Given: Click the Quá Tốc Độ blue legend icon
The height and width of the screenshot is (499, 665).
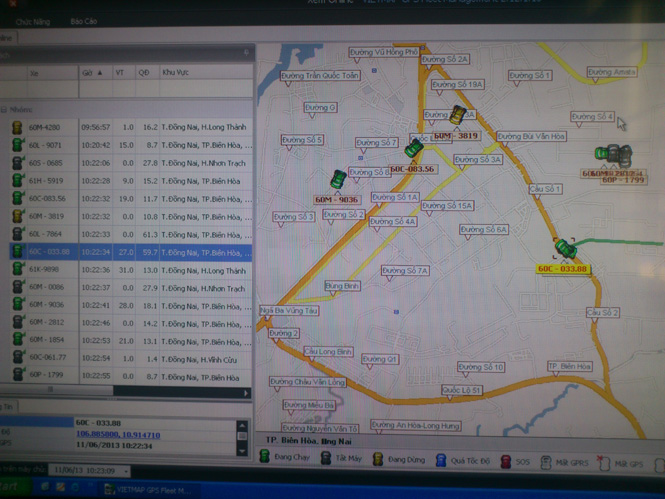Looking at the screenshot, I should tap(442, 458).
